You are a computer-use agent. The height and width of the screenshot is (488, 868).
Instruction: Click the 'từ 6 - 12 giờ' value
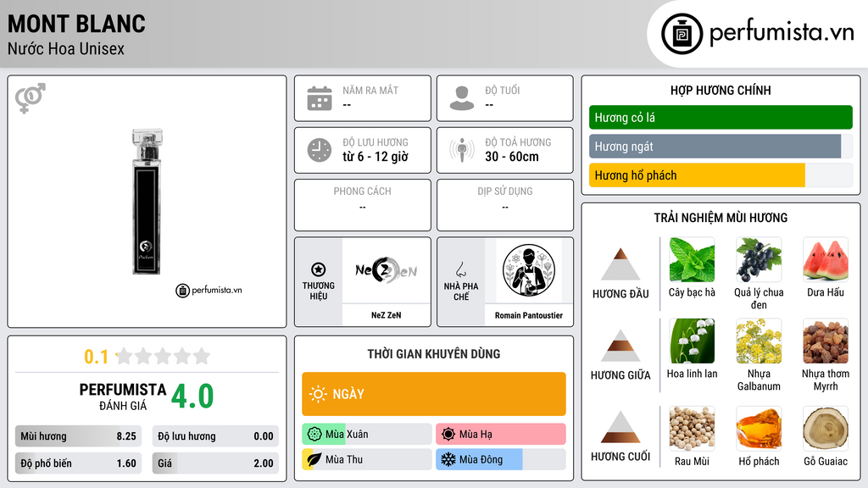[x=376, y=157]
